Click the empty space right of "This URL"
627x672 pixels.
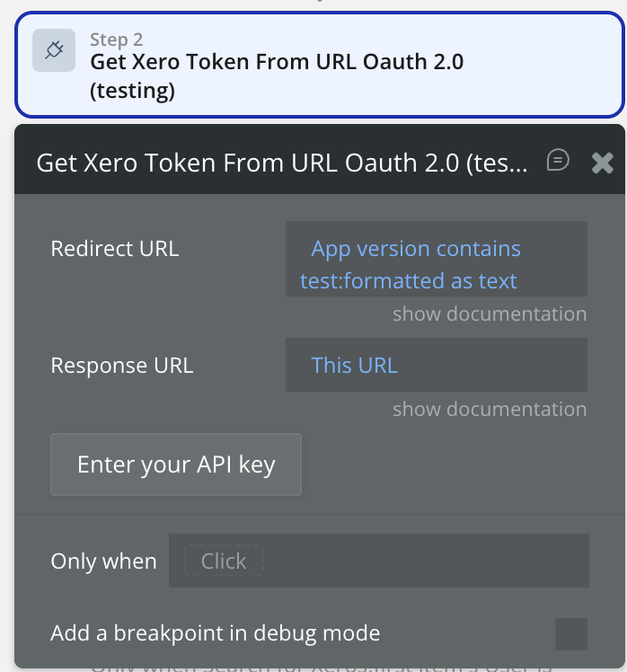(x=494, y=365)
